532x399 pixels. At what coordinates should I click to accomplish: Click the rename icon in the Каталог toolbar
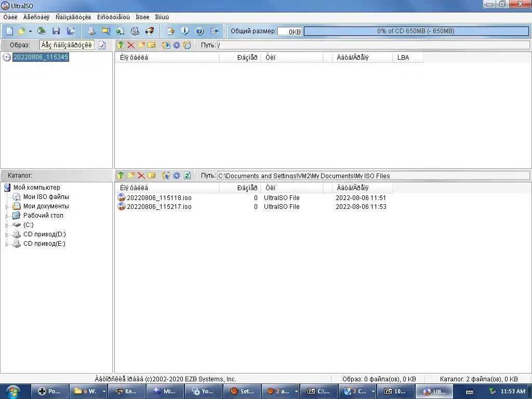[152, 176]
